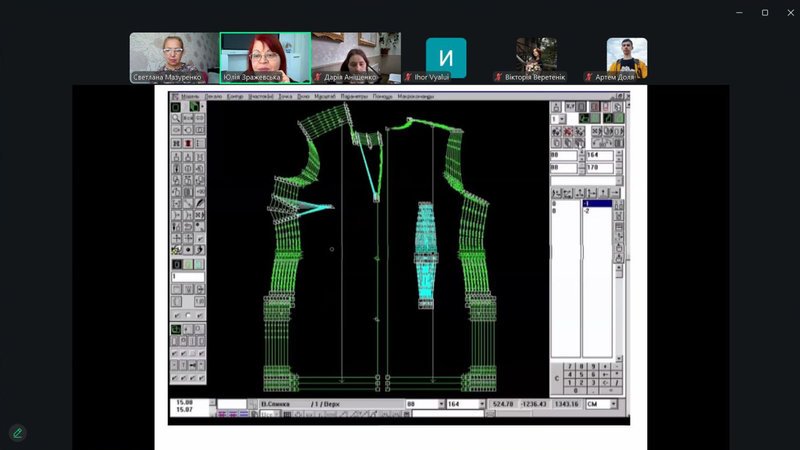Select the highlighted -1 list entry
Image resolution: width=800 pixels, height=450 pixels.
(596, 204)
